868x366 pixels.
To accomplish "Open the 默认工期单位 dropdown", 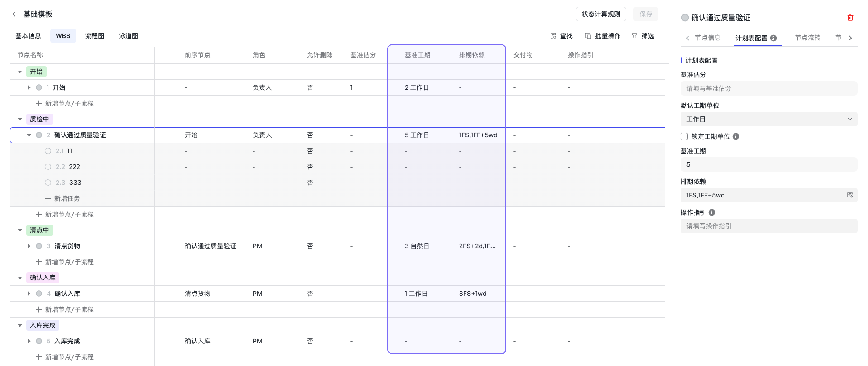I will (x=769, y=119).
